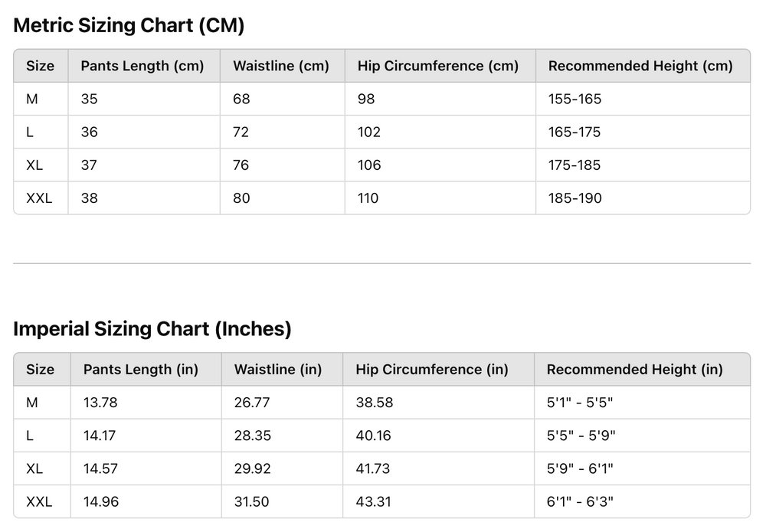Screen dimensions: 766x532
Task: Click the 6'1" - 6'3" height cell
Action: 580,502
